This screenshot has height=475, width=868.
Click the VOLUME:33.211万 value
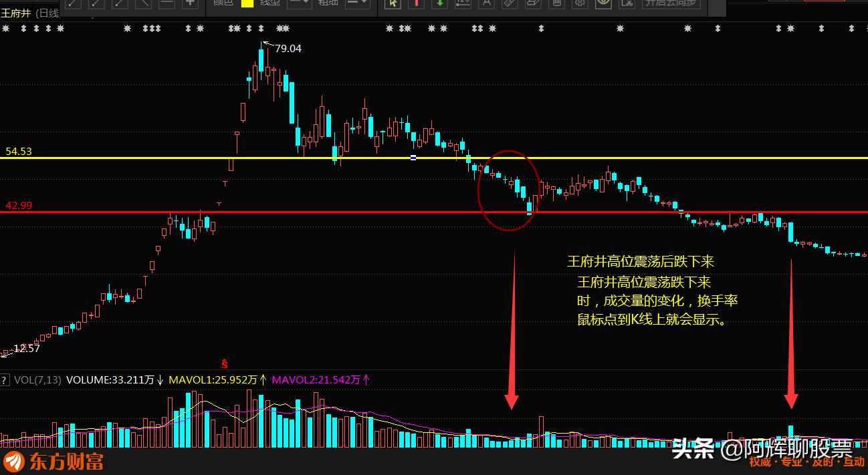pyautogui.click(x=111, y=379)
